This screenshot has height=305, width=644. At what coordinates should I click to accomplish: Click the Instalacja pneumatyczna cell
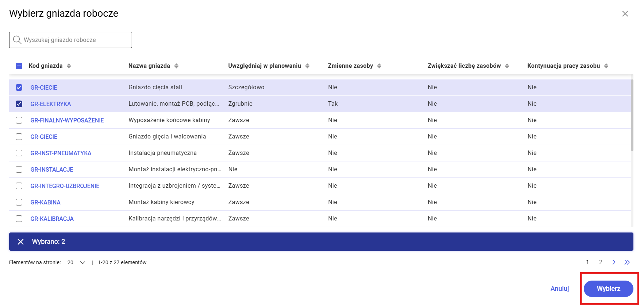pyautogui.click(x=163, y=153)
